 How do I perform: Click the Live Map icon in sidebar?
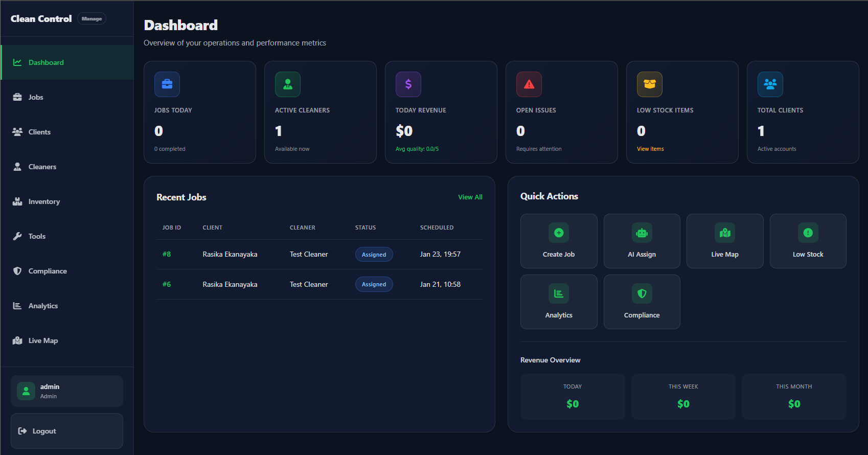17,340
